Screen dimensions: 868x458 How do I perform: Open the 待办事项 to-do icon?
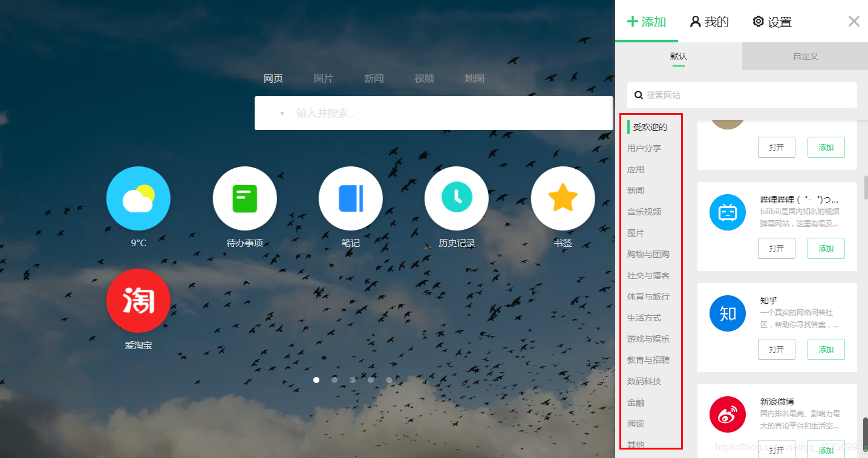coord(245,198)
